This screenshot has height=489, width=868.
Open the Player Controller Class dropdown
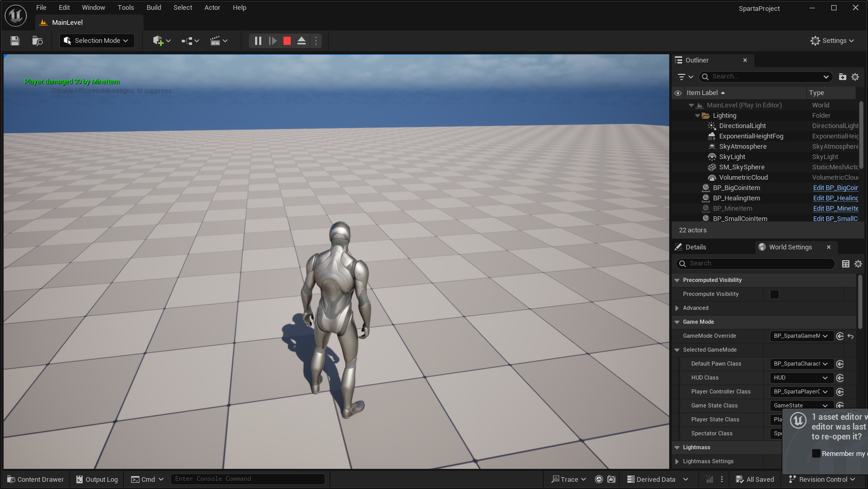801,392
